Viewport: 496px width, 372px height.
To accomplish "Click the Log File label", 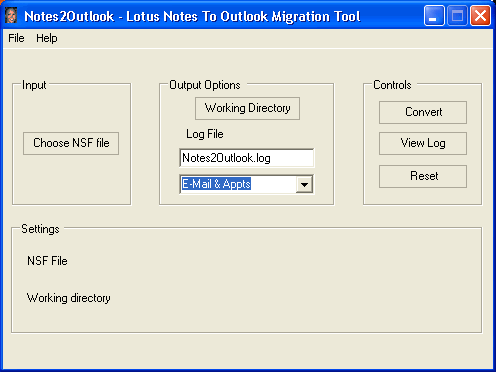I will coord(205,134).
